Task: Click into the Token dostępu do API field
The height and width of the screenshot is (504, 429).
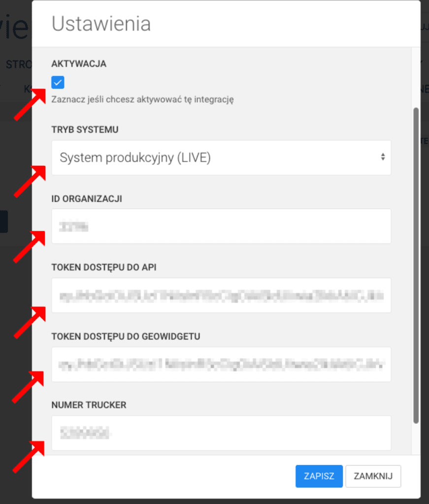Action: tap(221, 295)
